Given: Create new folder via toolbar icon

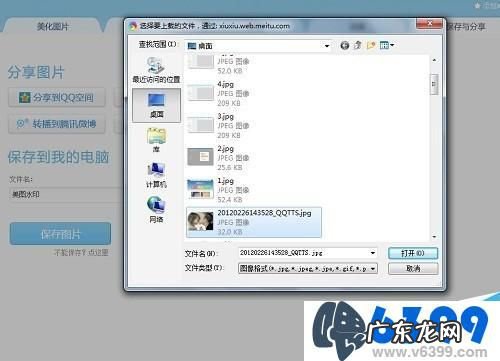Looking at the screenshot, I should coord(371,45).
